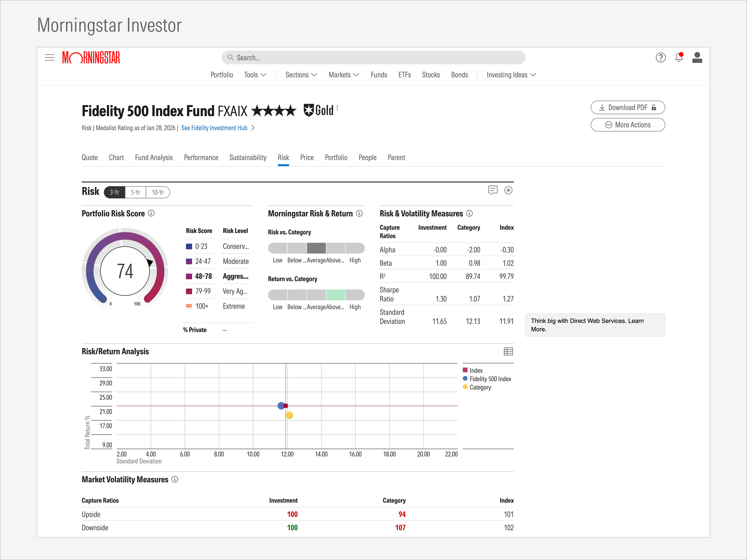
Task: Open See Fidelity Investment Hub link
Action: [x=218, y=128]
